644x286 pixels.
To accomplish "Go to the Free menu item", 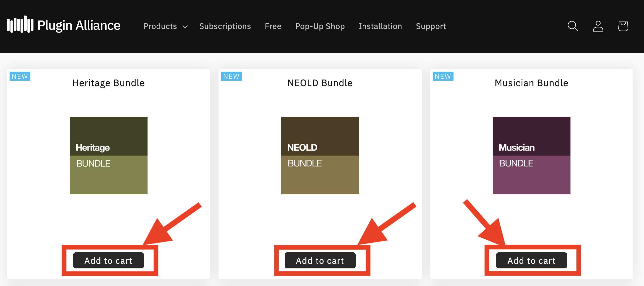I will pyautogui.click(x=273, y=26).
